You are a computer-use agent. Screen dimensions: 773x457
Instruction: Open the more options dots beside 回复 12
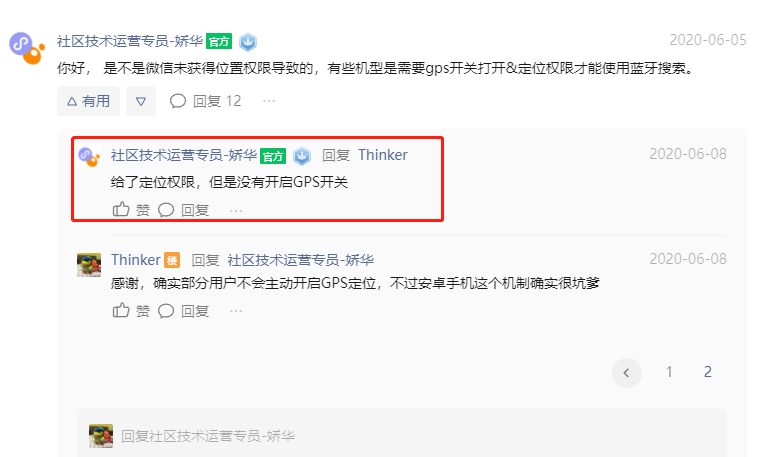click(x=269, y=101)
